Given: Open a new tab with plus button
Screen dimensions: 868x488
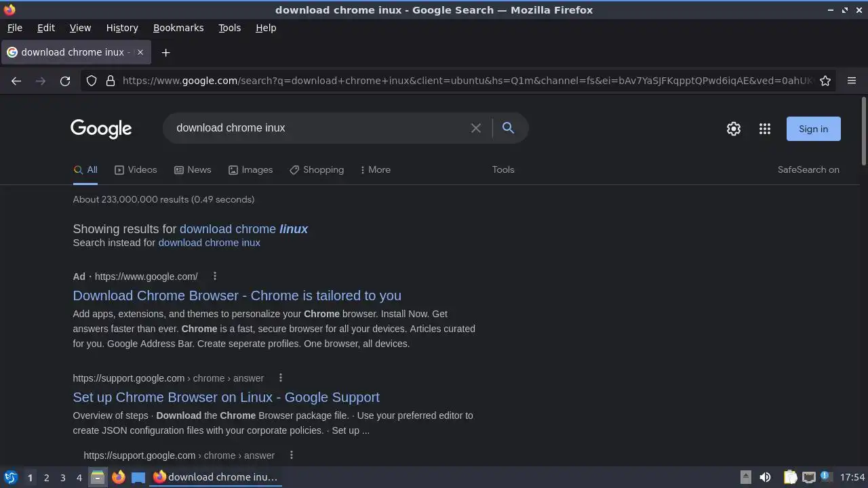Looking at the screenshot, I should 165,52.
